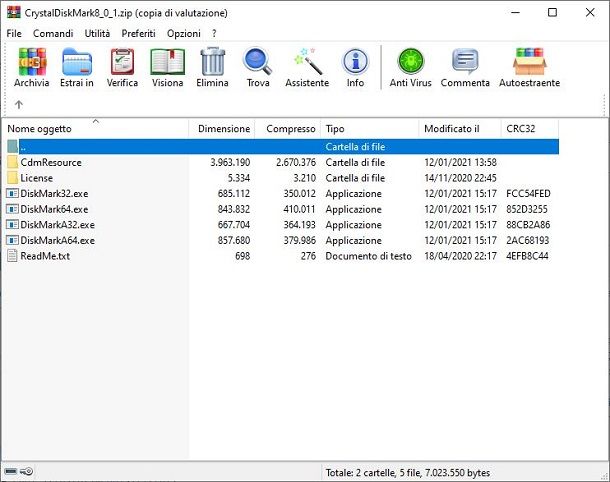The width and height of the screenshot is (610, 482).
Task: Click the Verifica clipboard icon
Action: [x=122, y=61]
